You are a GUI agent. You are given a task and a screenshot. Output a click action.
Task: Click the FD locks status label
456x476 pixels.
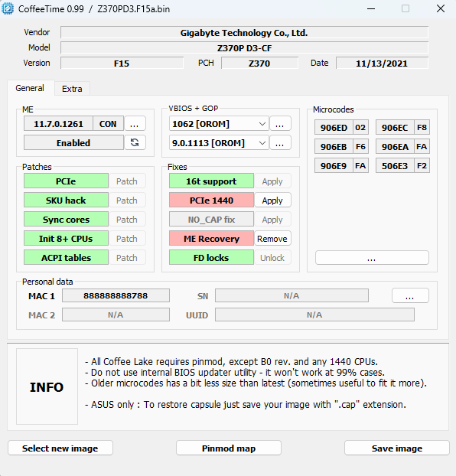click(211, 258)
